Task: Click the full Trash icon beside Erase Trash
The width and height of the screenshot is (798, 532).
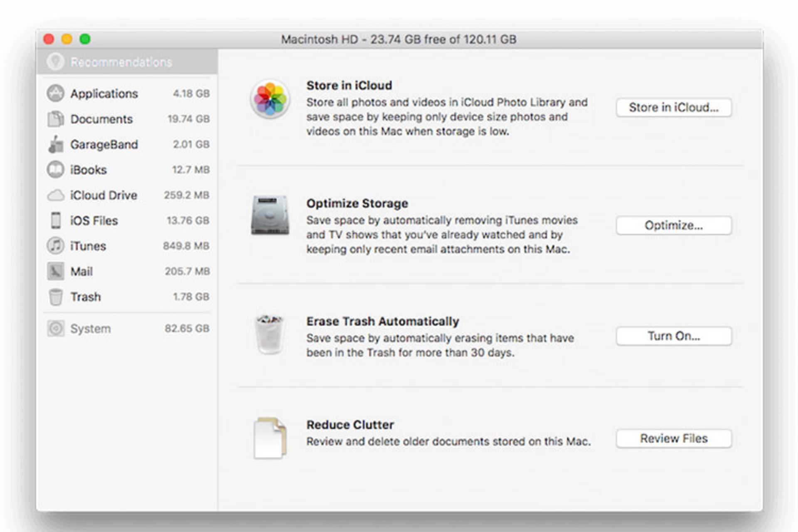Action: click(270, 334)
